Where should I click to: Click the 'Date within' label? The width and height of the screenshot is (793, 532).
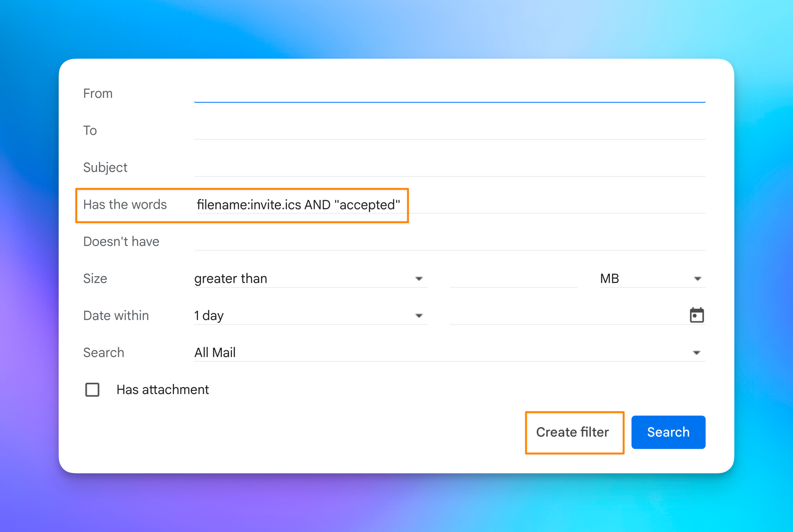click(116, 315)
